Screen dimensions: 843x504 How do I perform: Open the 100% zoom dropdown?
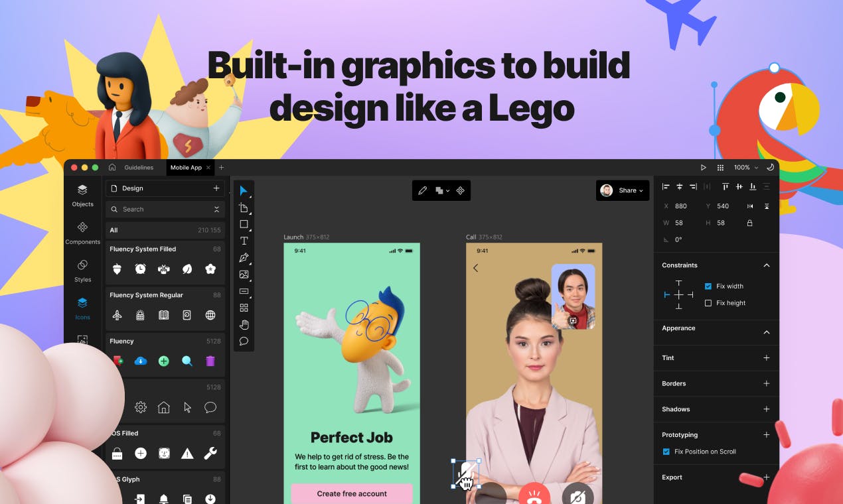[x=746, y=168]
